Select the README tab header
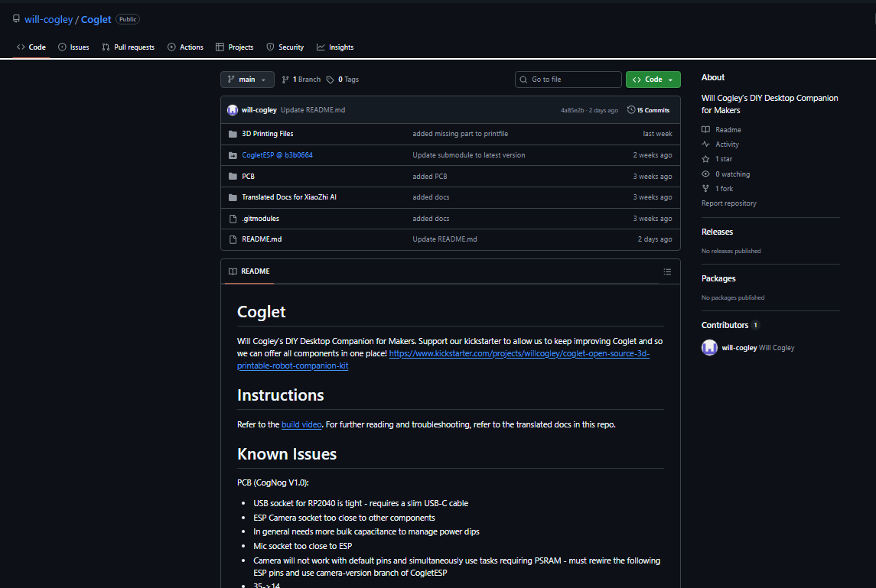This screenshot has height=588, width=876. pos(249,271)
